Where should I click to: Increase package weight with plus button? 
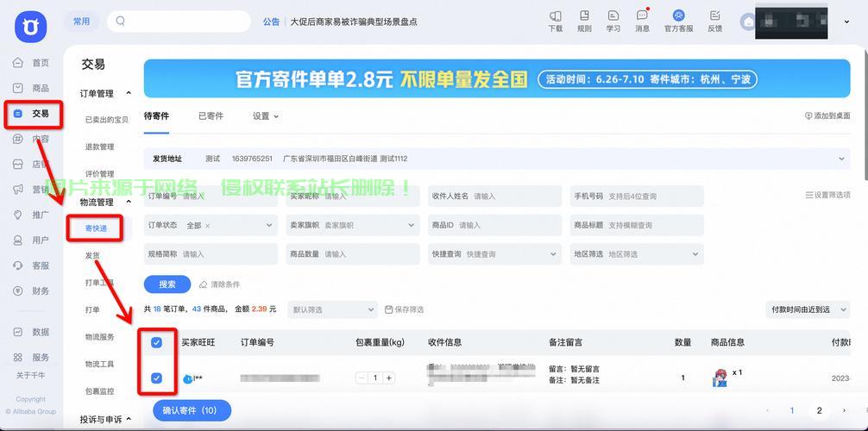[x=389, y=378]
